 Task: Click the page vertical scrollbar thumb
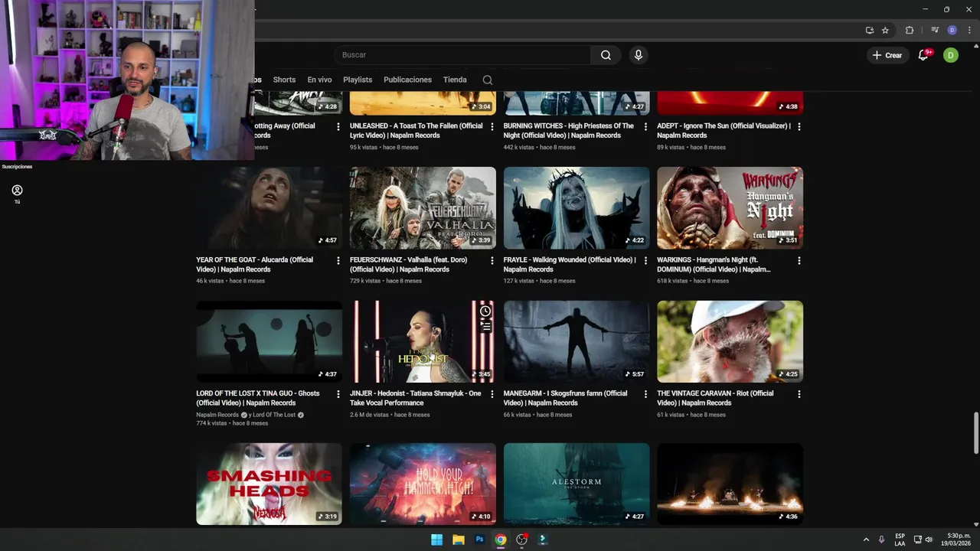[x=975, y=433]
